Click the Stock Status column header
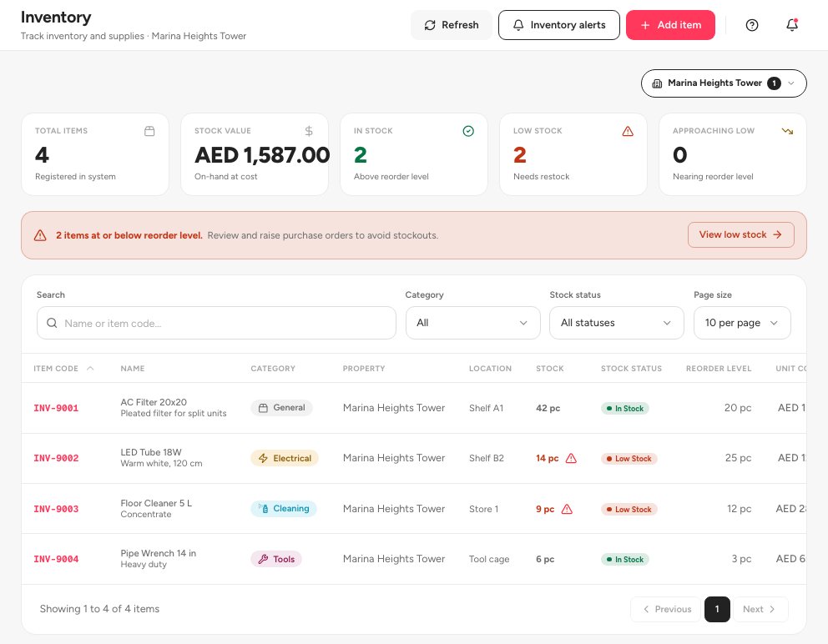Image resolution: width=828 pixels, height=644 pixels. click(631, 369)
